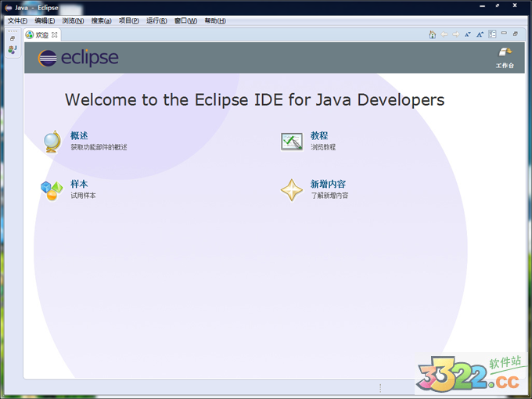Viewport: 532px width, 399px height.
Task: Close the 欢迎 tab
Action: point(55,34)
